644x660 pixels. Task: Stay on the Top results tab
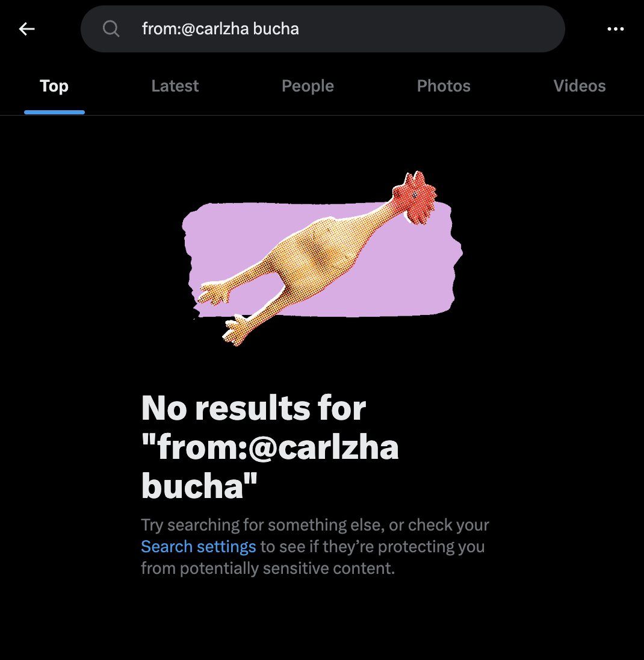point(54,86)
